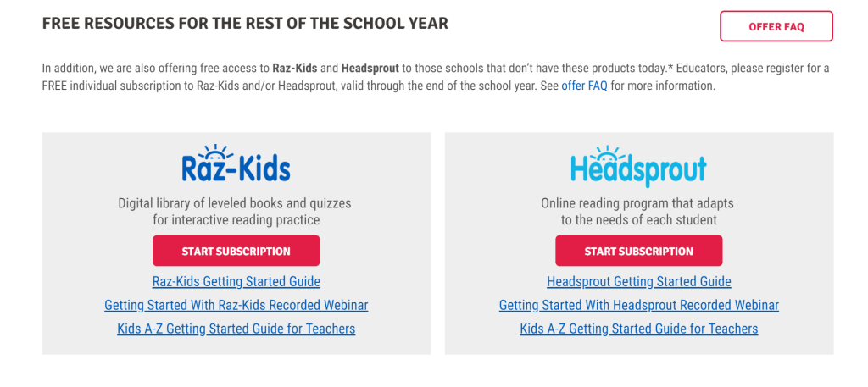Image resolution: width=868 pixels, height=387 pixels.
Task: Open Getting Started With Headsprout Recorded Webinar
Action: coord(638,305)
